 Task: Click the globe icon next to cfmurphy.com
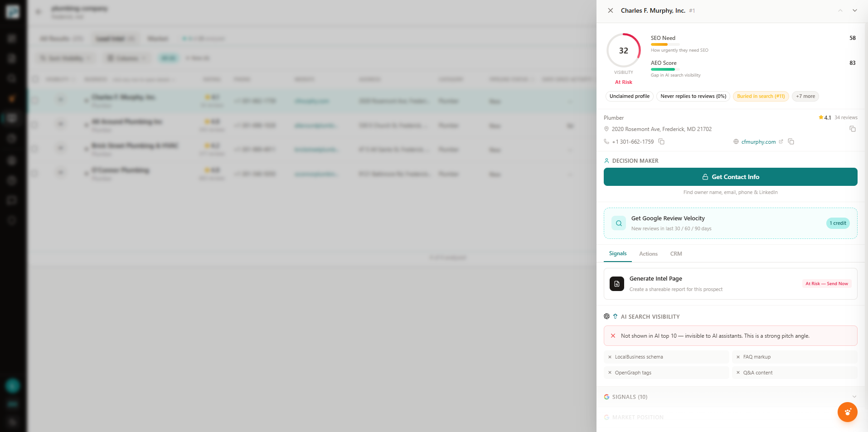[736, 141]
